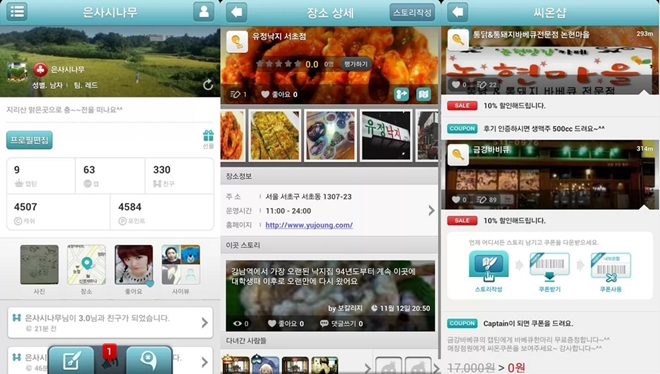Image resolution: width=660 pixels, height=374 pixels.
Task: Tap the location pin icon in bottom bar
Action: pos(149,361)
